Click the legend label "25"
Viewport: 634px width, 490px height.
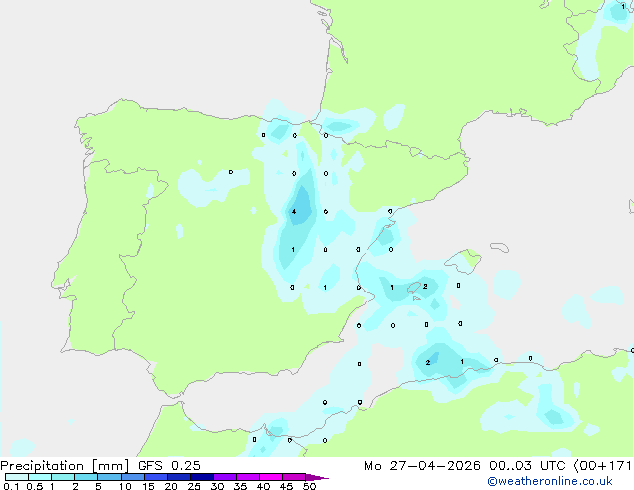tap(194, 486)
